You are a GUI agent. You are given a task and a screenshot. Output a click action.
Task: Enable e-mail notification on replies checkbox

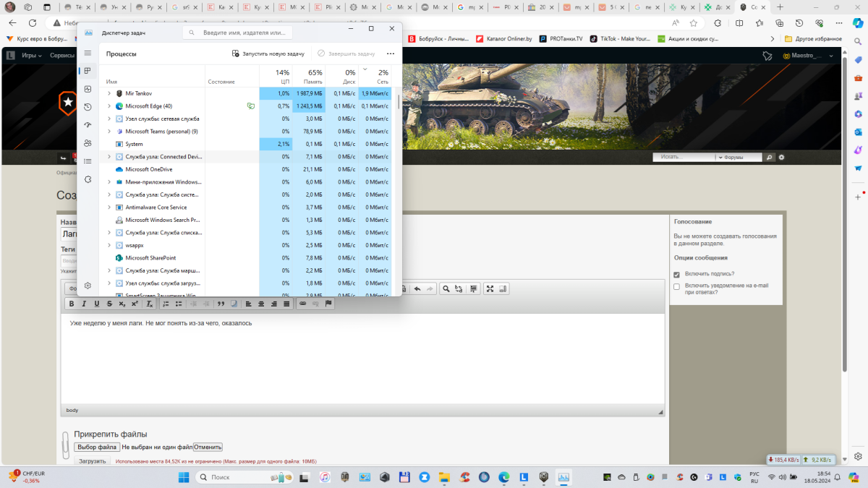tap(676, 287)
